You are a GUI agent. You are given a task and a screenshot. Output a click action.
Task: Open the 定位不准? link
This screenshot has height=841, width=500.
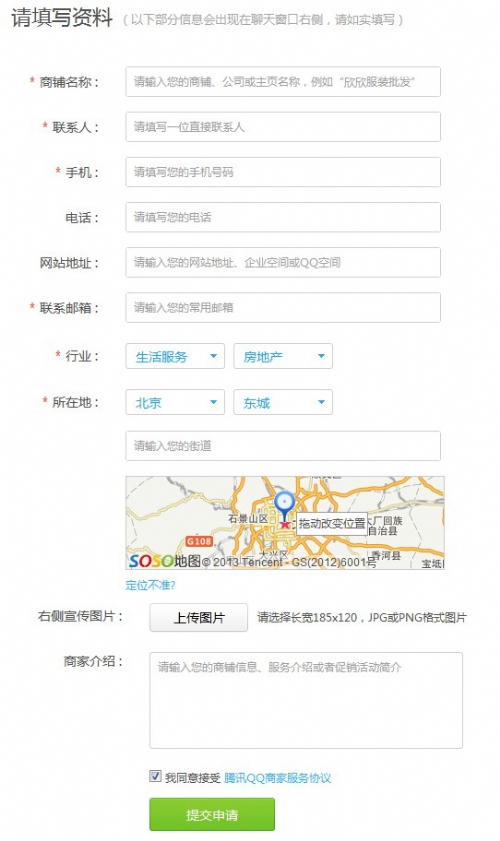[150, 585]
